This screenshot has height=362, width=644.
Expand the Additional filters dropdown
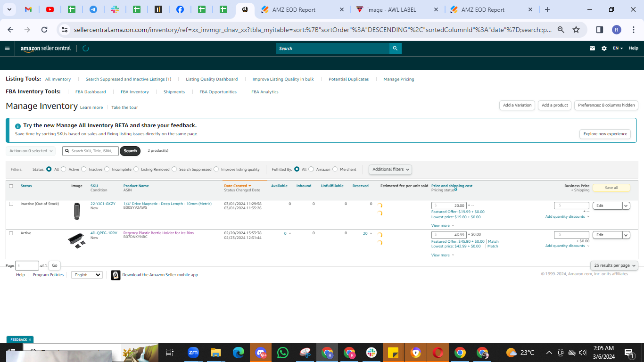(390, 169)
